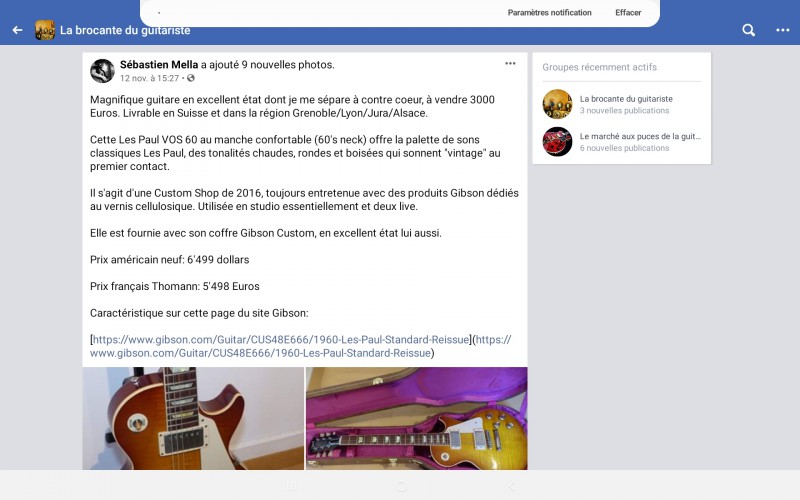800x500 pixels.
Task: Click the Sébastien Mella author name
Action: 159,65
